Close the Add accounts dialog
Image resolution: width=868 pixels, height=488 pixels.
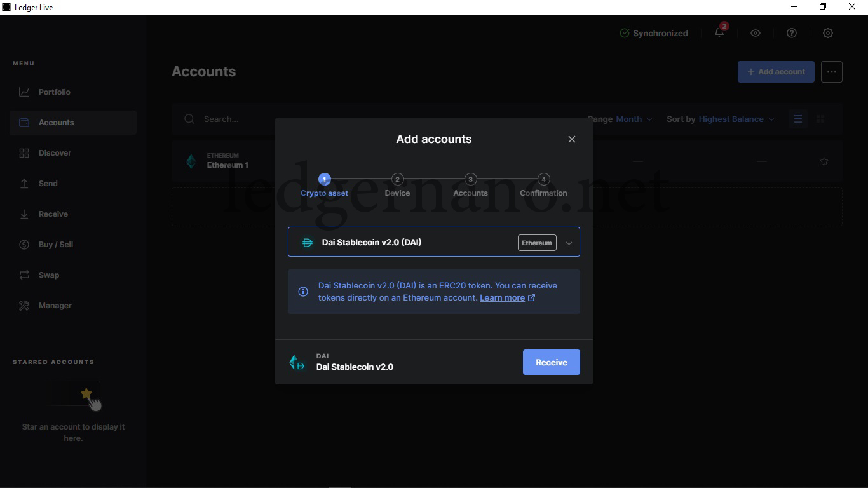(572, 139)
